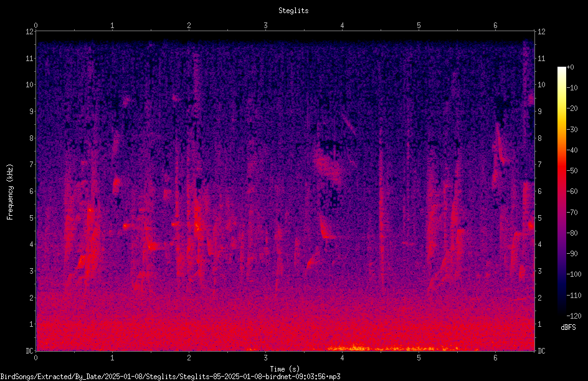The height and width of the screenshot is (381, 588).
Task: Click the dBFS unit label
Action: pyautogui.click(x=568, y=327)
